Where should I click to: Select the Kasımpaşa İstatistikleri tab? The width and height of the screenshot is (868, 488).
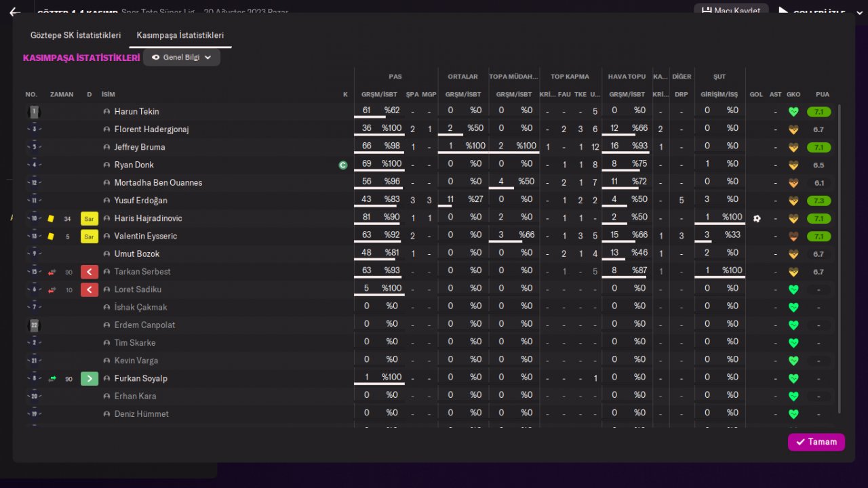(x=180, y=35)
